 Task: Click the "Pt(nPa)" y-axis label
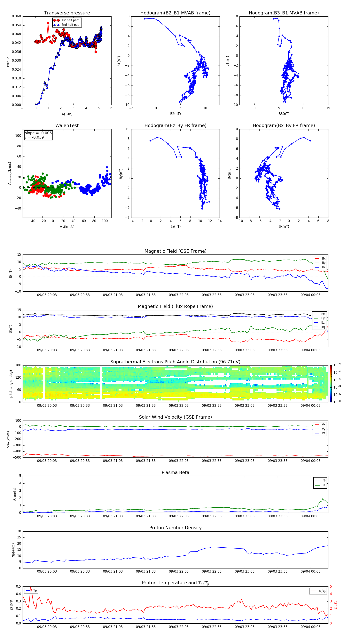point(8,61)
